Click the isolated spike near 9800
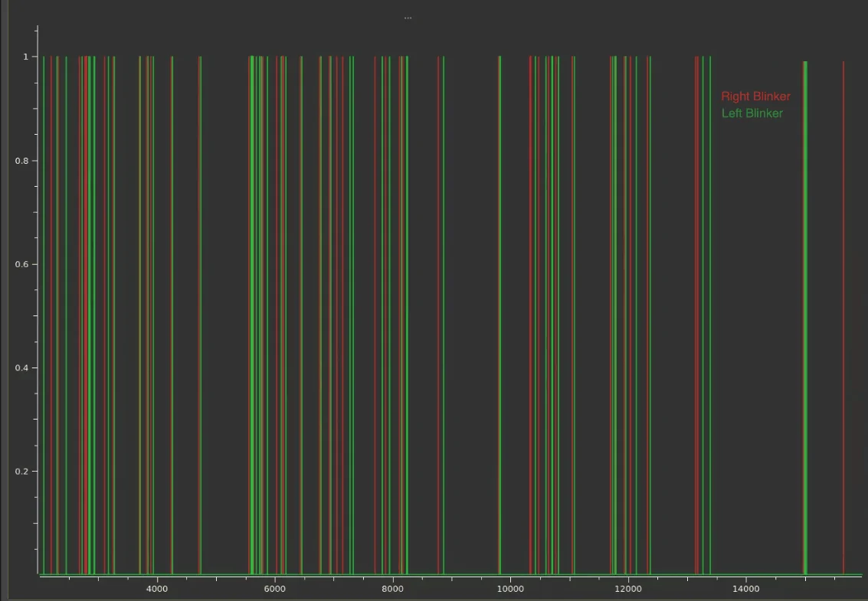Image resolution: width=868 pixels, height=601 pixels. (x=500, y=306)
